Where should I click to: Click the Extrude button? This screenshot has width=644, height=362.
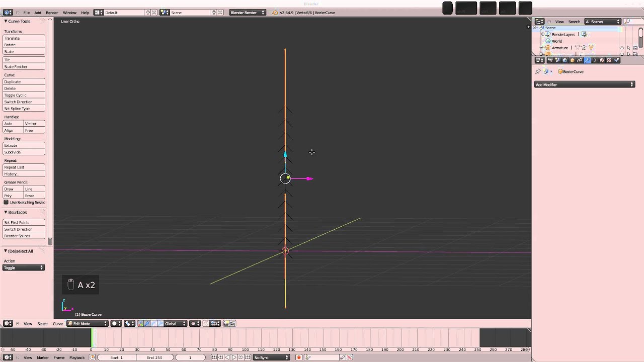(24, 145)
